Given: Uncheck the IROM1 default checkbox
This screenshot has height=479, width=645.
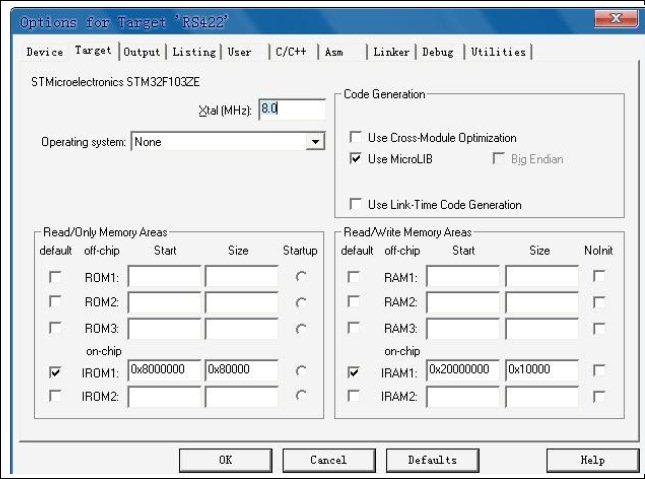Looking at the screenshot, I should (x=55, y=372).
